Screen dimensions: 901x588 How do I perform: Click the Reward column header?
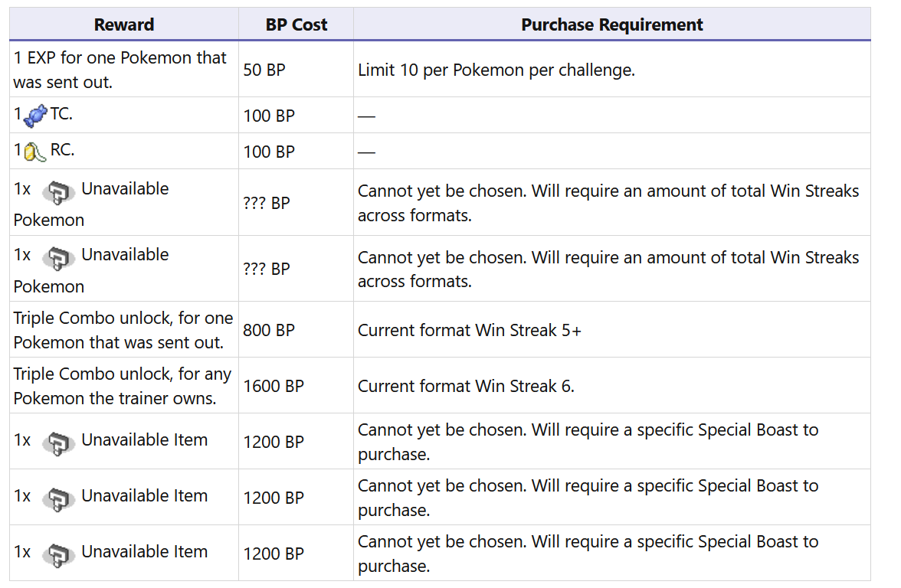click(x=124, y=24)
